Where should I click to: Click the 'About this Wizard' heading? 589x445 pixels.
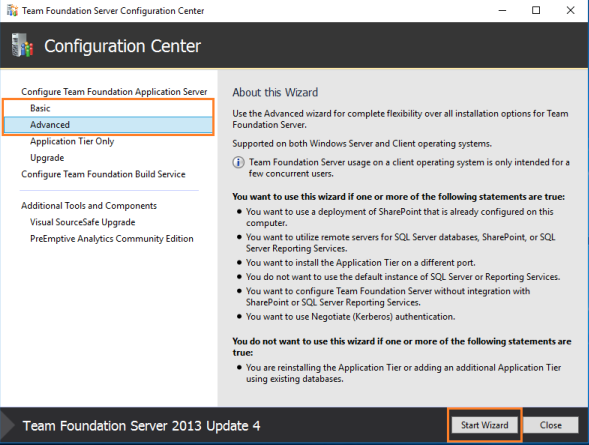(x=275, y=92)
